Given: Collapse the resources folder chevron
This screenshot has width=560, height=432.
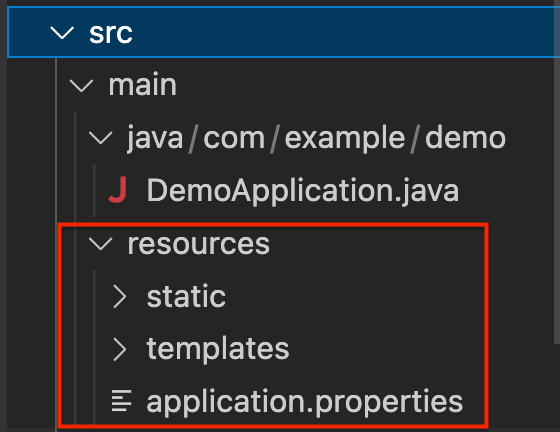Looking at the screenshot, I should click(x=100, y=243).
